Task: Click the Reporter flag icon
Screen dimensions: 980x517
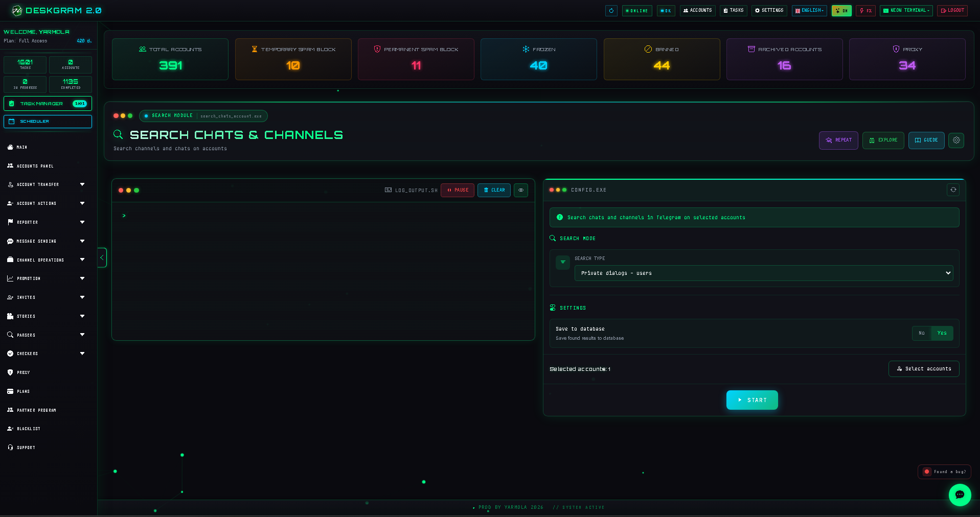Action: pos(10,222)
